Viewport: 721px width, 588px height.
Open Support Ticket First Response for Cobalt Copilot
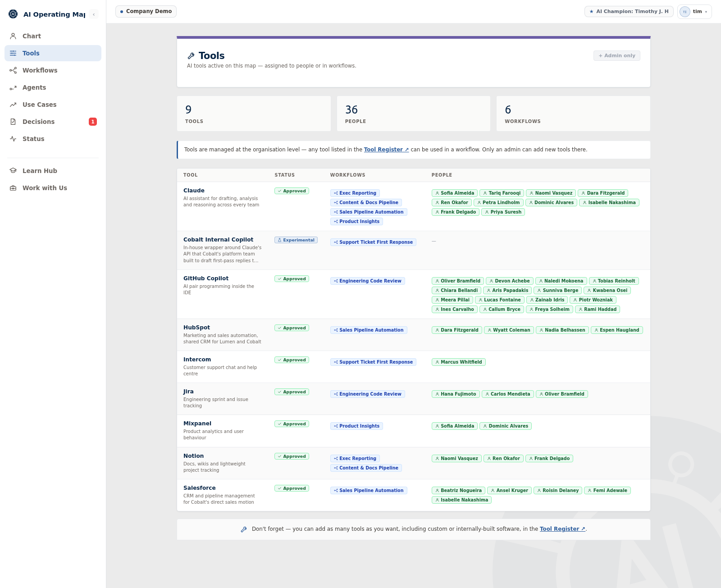[x=373, y=242]
